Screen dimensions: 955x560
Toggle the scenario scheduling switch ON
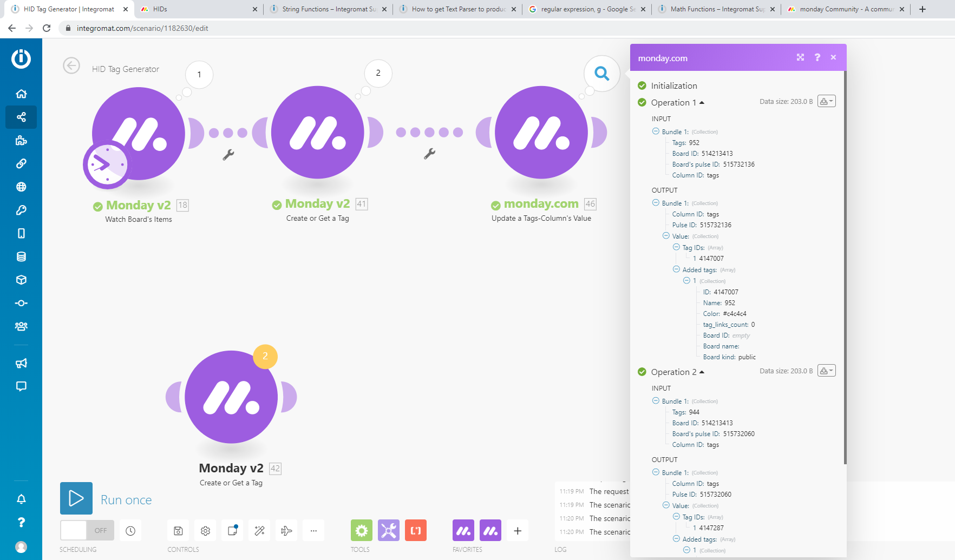(x=87, y=530)
